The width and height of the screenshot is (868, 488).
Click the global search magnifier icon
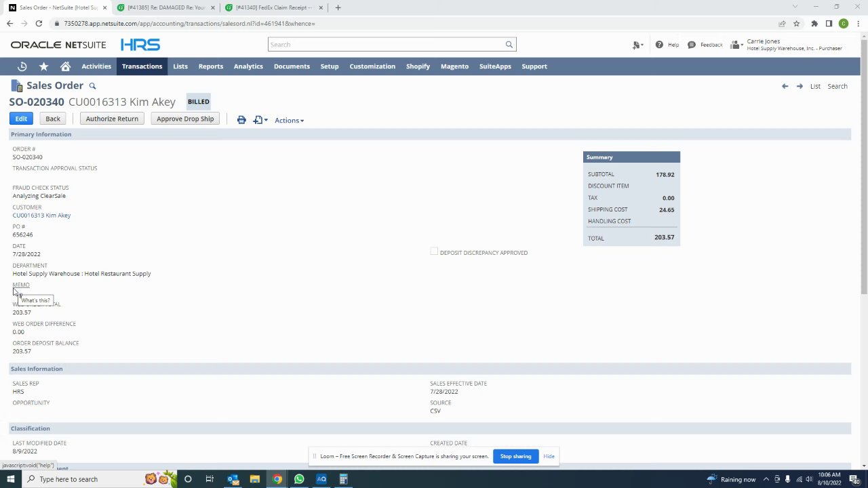coord(509,45)
